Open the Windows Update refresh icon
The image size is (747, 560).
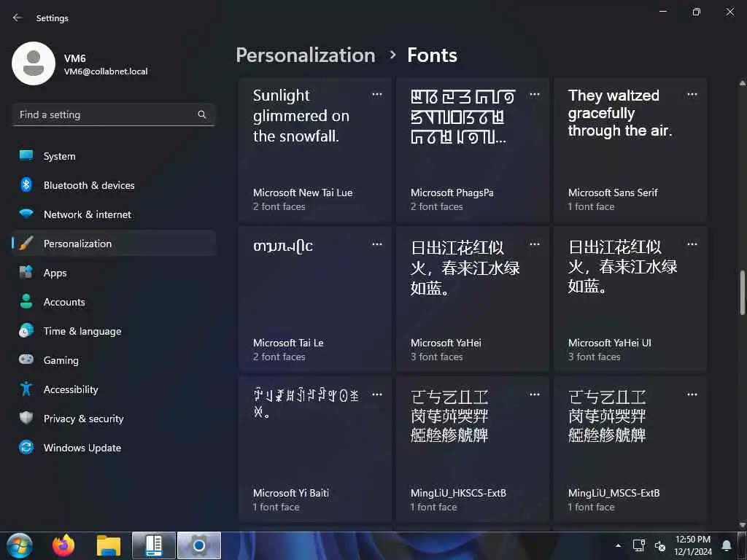(26, 447)
